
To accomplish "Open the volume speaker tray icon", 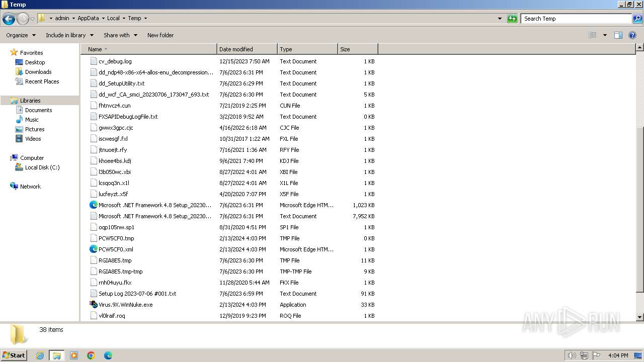I will click(x=572, y=355).
